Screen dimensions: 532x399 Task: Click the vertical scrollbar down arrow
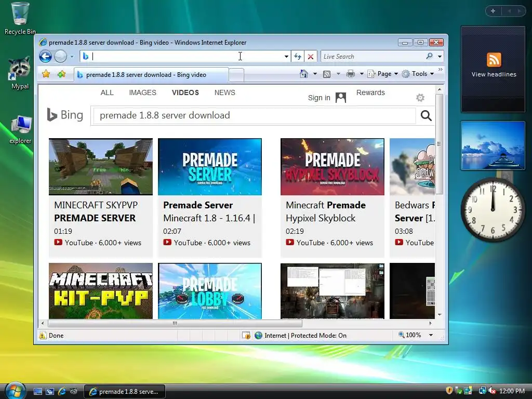coord(440,314)
